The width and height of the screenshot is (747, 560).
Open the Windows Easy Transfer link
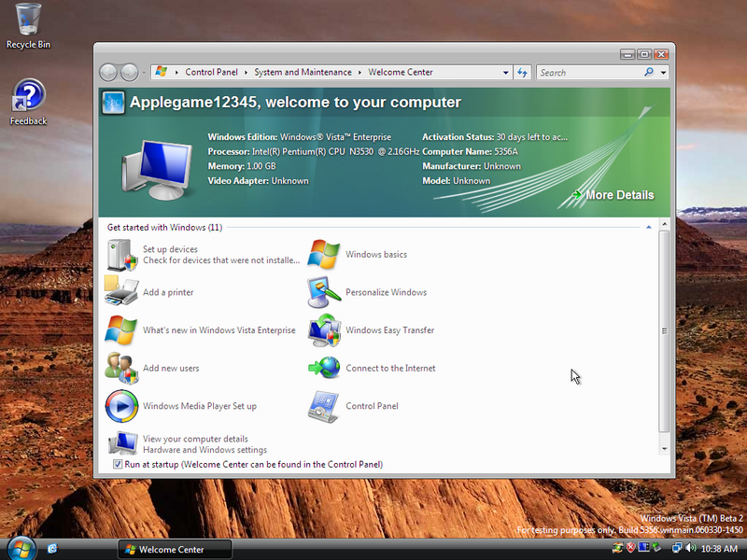pos(389,330)
